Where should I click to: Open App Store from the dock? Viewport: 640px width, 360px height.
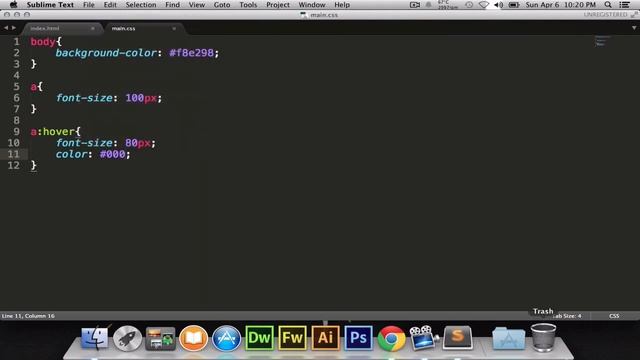pos(227,338)
